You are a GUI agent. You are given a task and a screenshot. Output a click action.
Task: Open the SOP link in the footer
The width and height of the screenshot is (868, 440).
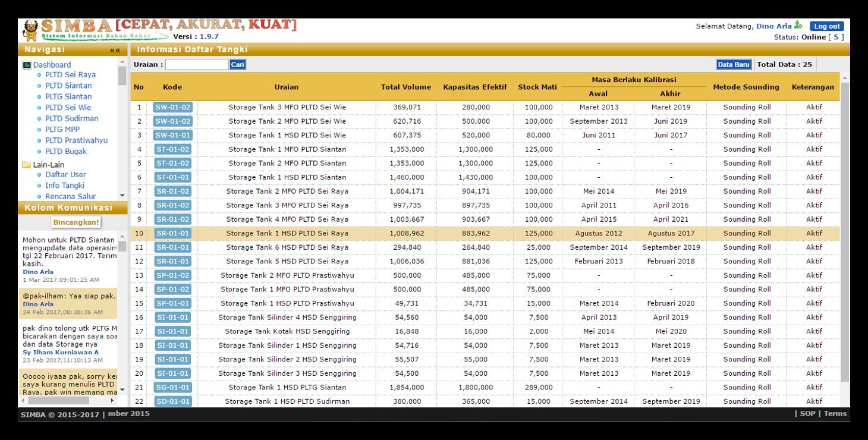[808, 413]
